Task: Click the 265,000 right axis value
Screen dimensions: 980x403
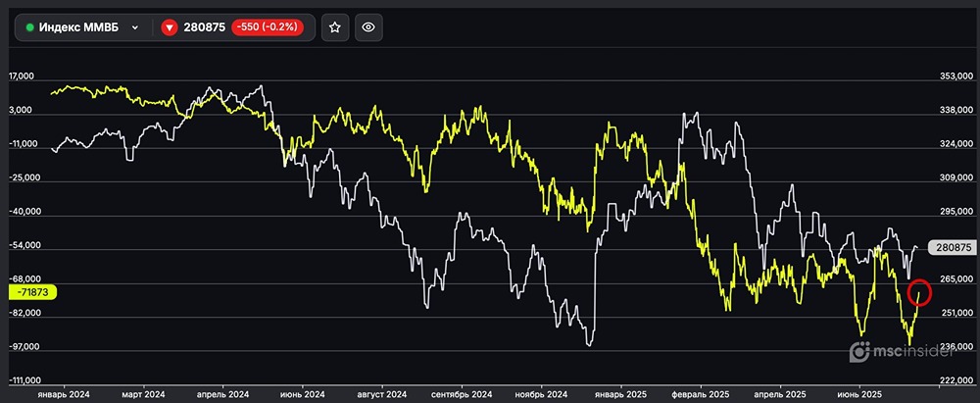Action: coord(955,279)
